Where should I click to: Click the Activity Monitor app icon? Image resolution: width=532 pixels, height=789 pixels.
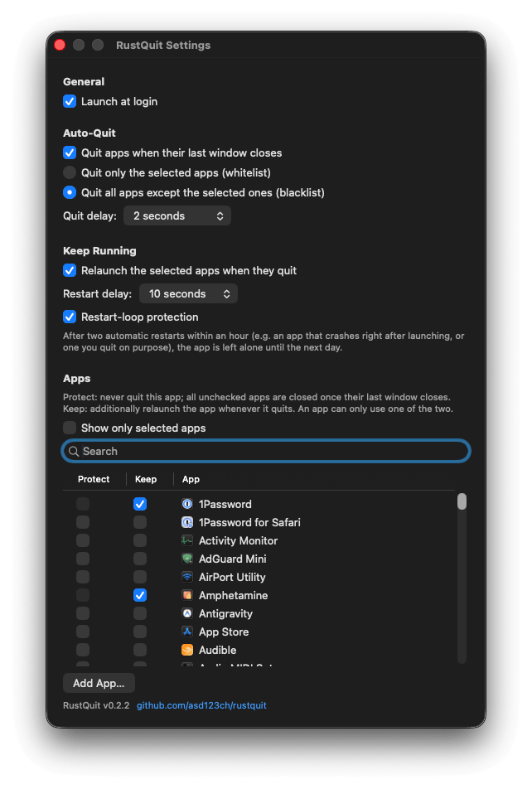click(187, 540)
